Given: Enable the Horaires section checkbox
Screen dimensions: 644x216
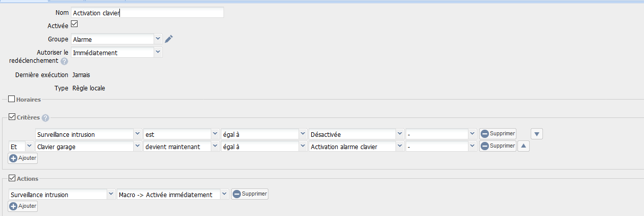Looking at the screenshot, I should pos(12,99).
